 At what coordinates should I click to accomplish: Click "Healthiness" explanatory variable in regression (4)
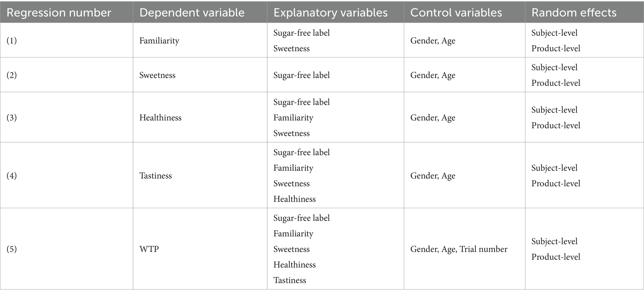294,199
